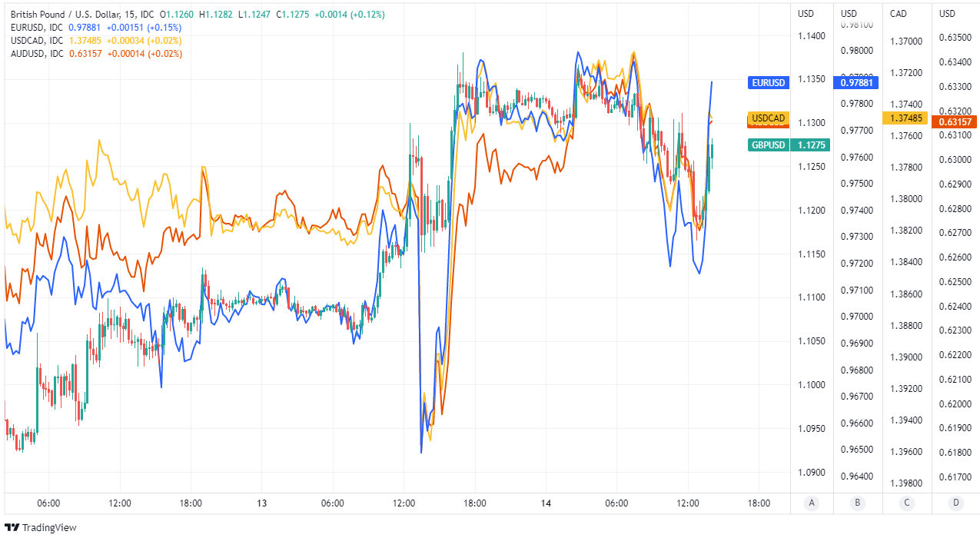Select the C price scale button
This screenshot has width=980, height=538.
coord(907,503)
